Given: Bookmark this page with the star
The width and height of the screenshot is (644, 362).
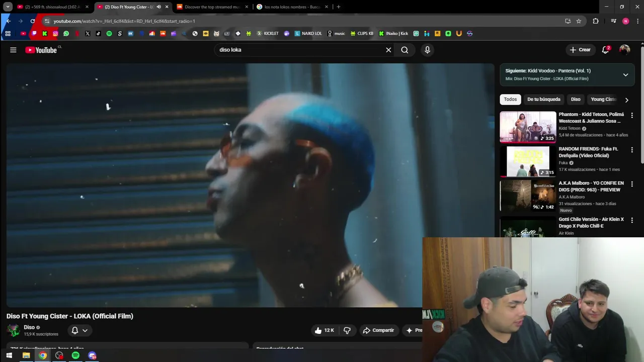Looking at the screenshot, I should click(579, 21).
